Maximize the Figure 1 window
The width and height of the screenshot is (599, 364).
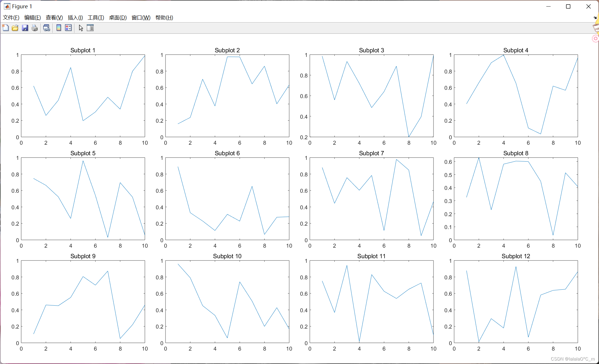click(568, 7)
